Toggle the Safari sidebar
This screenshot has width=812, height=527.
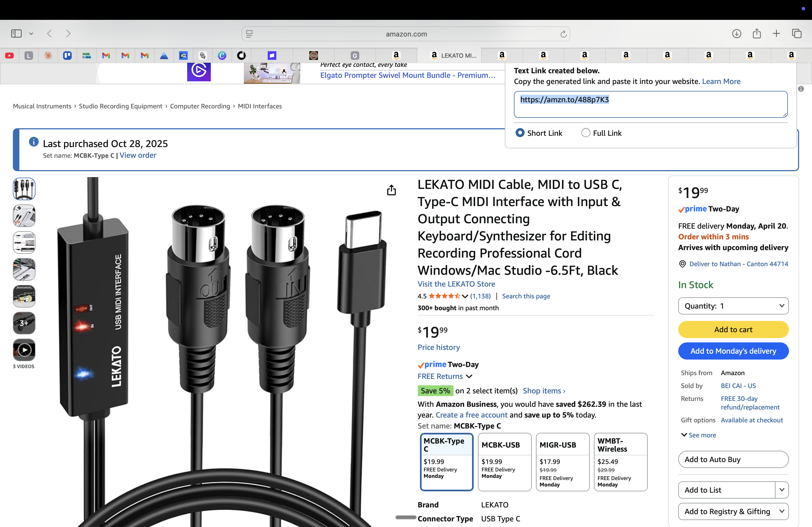[16, 33]
